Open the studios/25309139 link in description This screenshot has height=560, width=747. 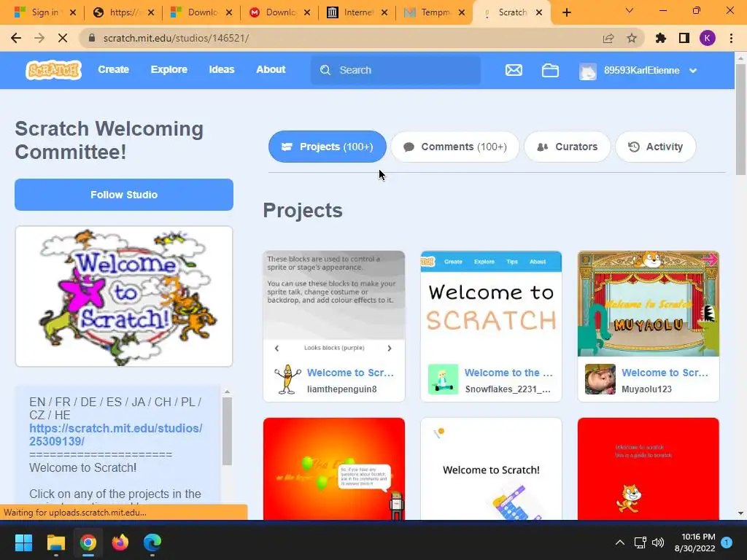click(116, 435)
